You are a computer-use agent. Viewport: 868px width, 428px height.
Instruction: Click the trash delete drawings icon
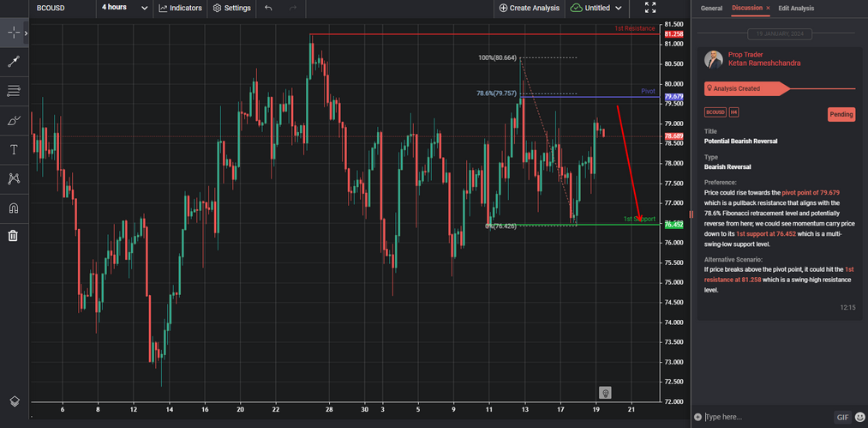point(14,236)
